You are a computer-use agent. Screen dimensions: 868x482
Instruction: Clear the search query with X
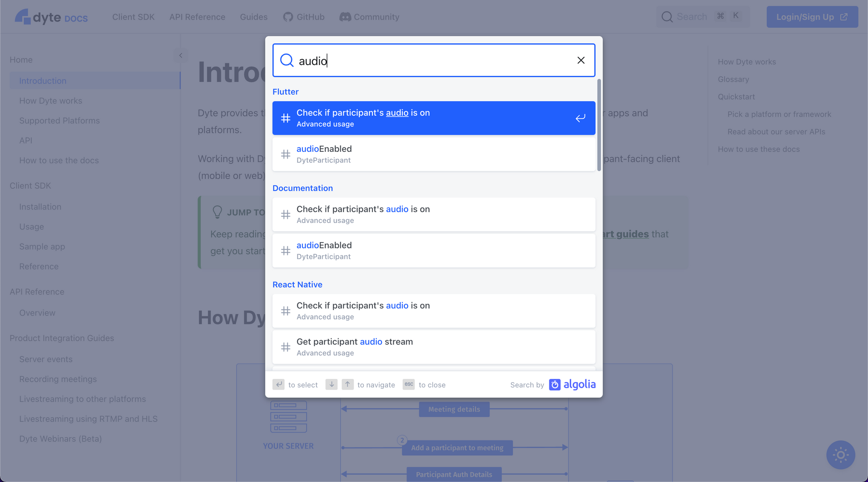[581, 60]
